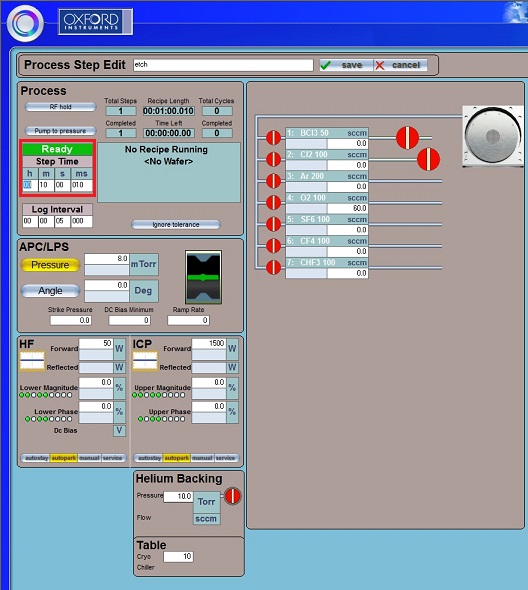Toggle the CHF3 gas line valve
This screenshot has width=528, height=590.
pyautogui.click(x=274, y=268)
